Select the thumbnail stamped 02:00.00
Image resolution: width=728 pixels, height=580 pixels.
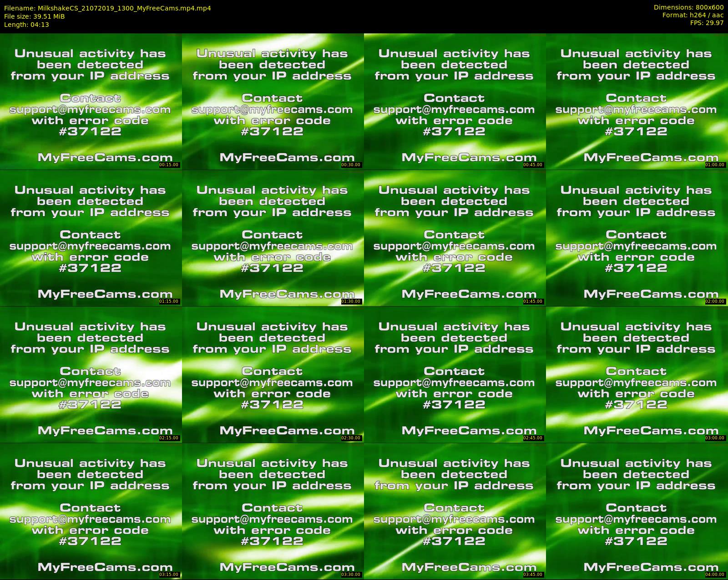[x=637, y=238]
